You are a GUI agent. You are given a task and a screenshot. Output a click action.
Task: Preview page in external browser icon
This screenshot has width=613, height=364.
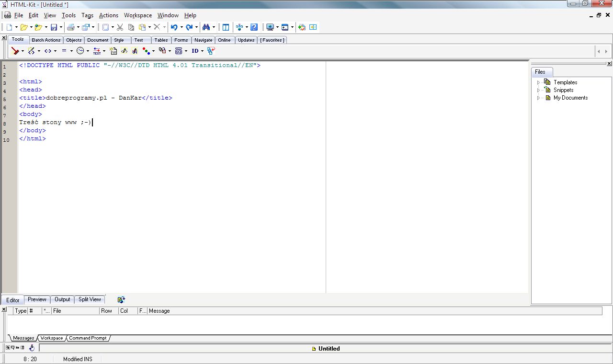271,27
